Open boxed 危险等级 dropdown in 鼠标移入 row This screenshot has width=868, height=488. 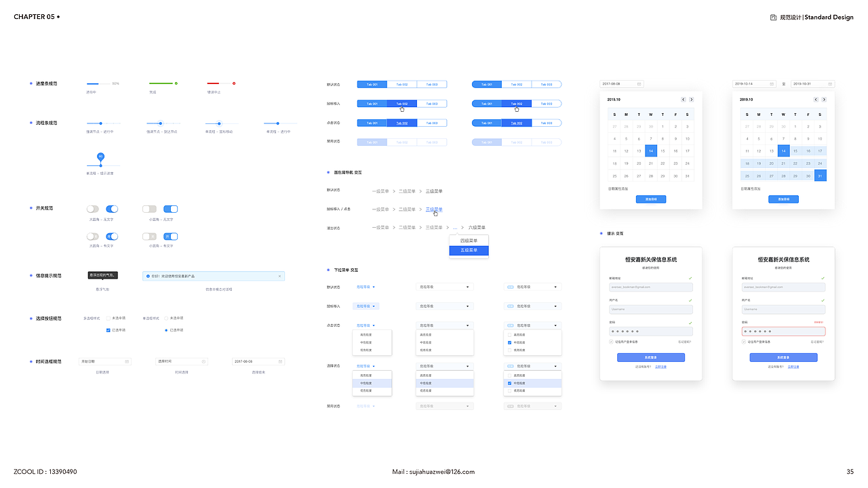(x=444, y=306)
